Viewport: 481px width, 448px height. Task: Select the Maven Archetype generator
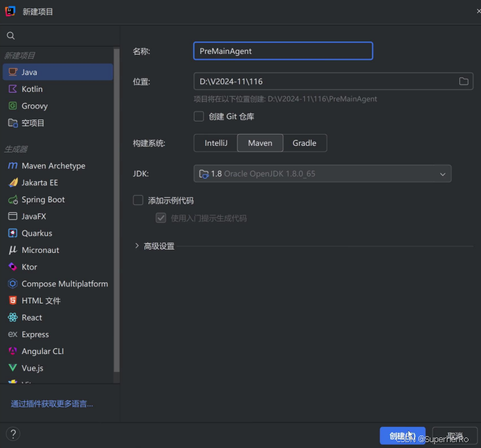[x=58, y=166]
